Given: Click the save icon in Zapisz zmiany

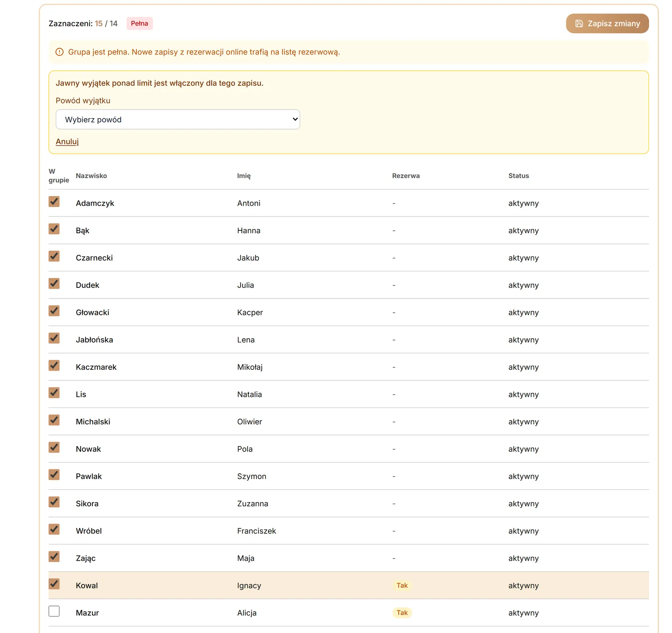Looking at the screenshot, I should pos(579,24).
